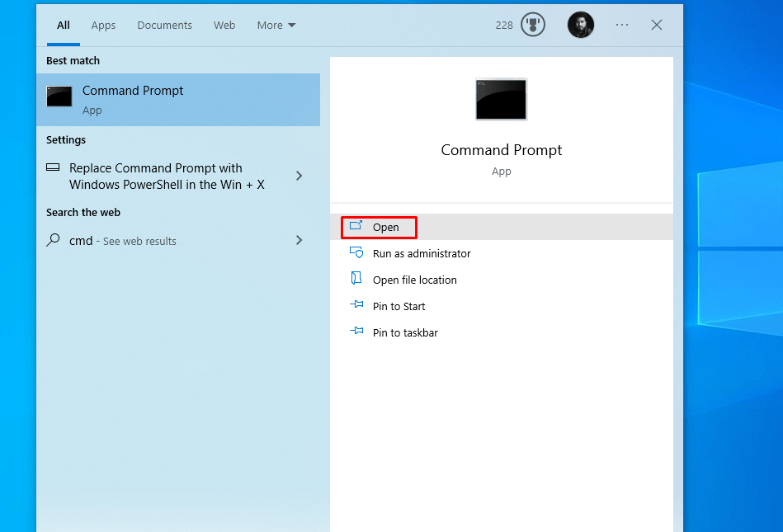This screenshot has width=783, height=532.
Task: Open the Replace Command Prompt with PowerShell setting
Action: 178,177
